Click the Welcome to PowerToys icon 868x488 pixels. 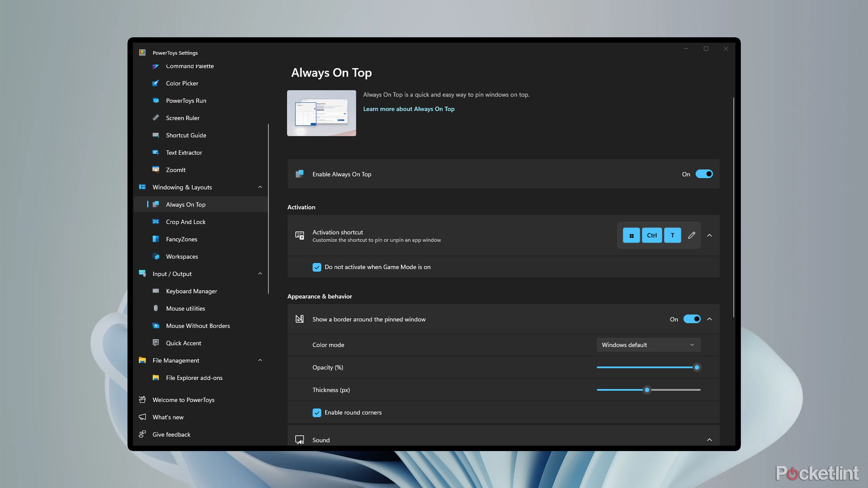(x=142, y=400)
